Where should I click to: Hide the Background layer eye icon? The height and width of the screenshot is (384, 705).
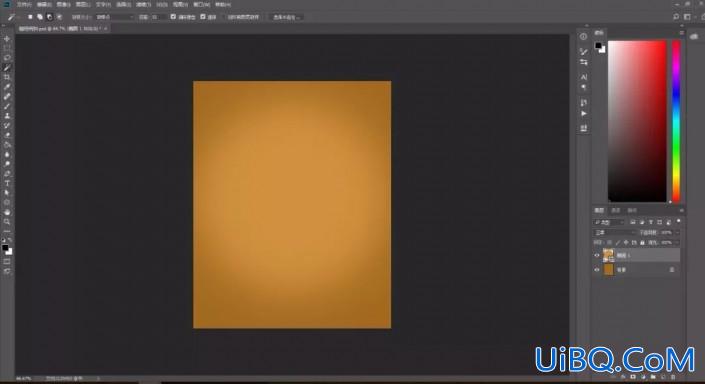(x=597, y=270)
